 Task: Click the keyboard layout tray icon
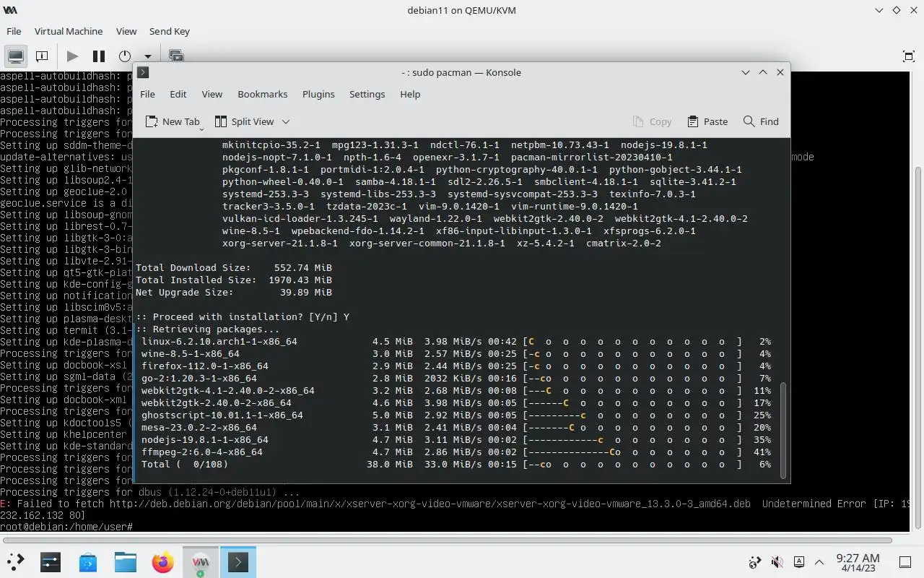[799, 562]
